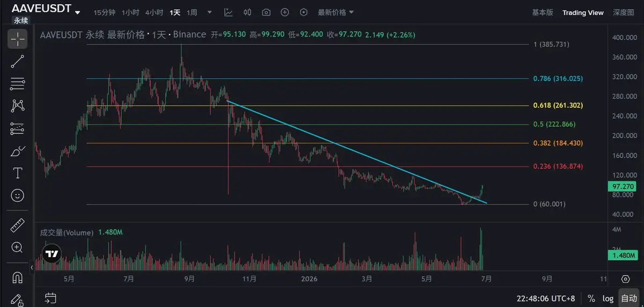Open the 最新价格 price type dropdown

(x=335, y=12)
